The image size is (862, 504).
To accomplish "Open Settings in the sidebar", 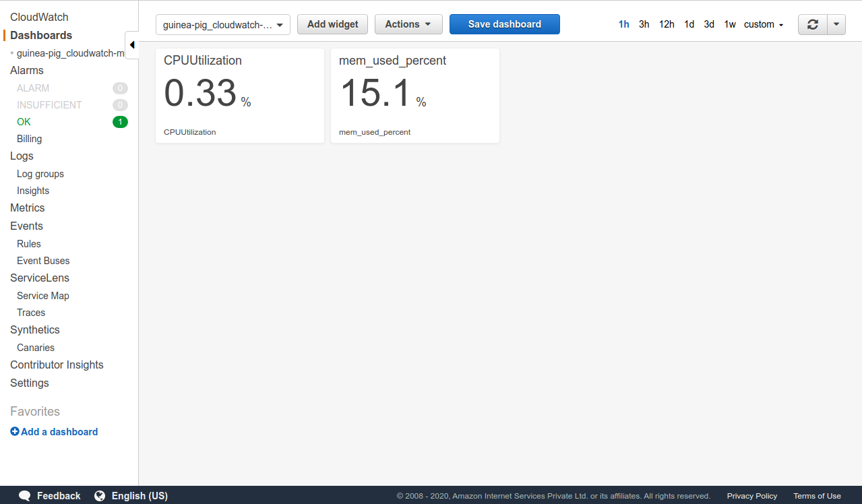I will pos(30,383).
